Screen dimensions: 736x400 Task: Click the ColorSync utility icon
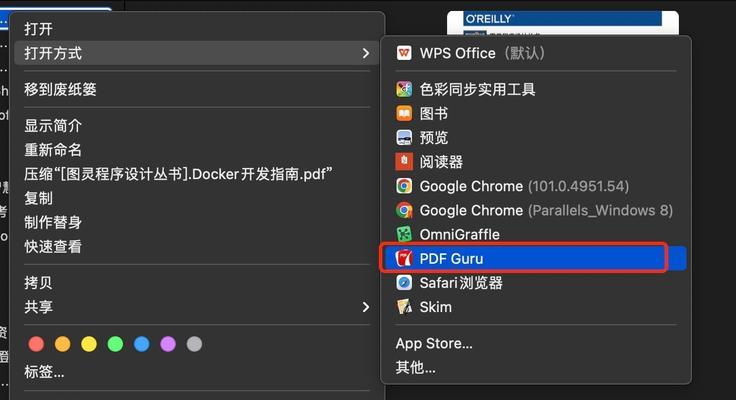(x=404, y=89)
